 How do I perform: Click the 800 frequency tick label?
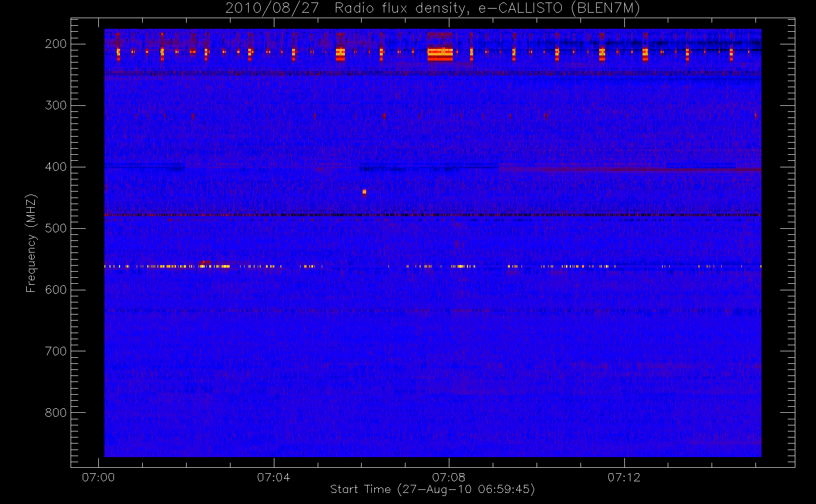click(x=56, y=413)
